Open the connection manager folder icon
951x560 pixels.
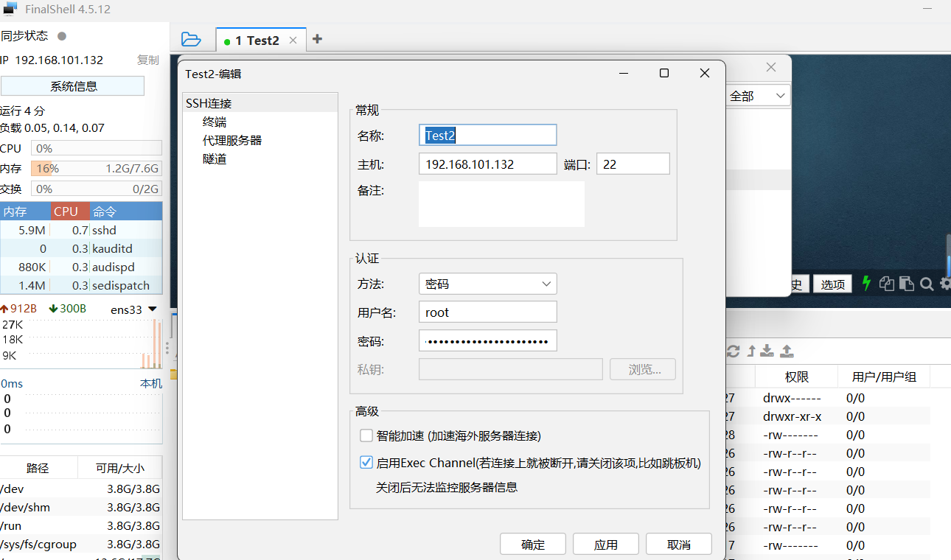(191, 39)
